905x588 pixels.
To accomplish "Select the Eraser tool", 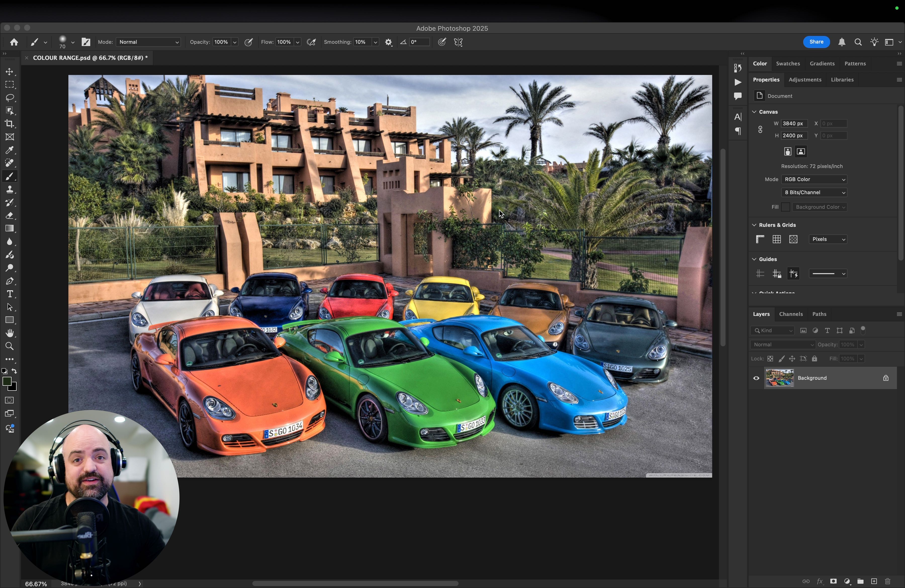I will coord(10,216).
